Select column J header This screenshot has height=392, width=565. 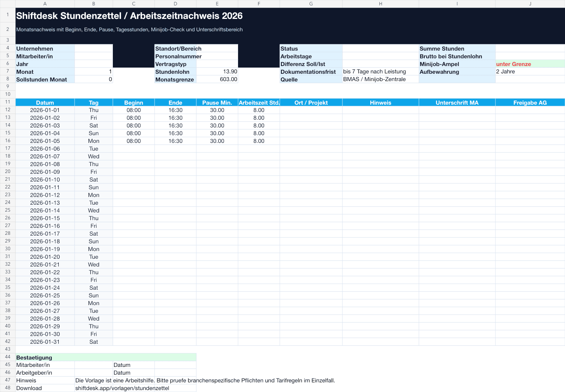(x=530, y=4)
